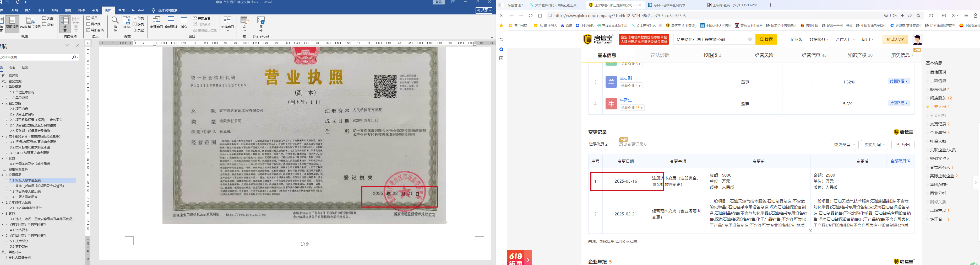Arrange all Word windows with 全部重排
The width and height of the screenshot is (980, 265).
click(171, 23)
